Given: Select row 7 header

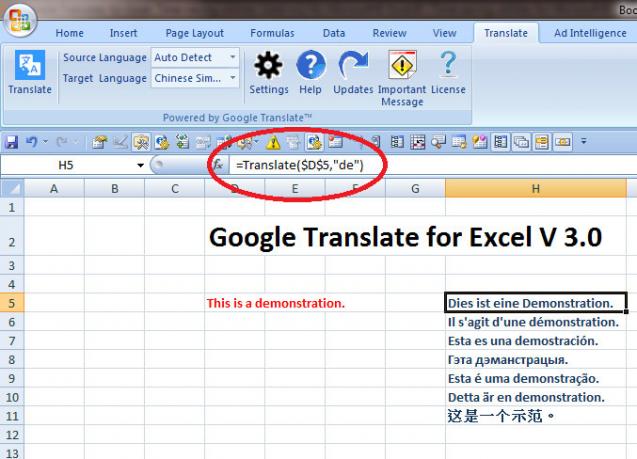Looking at the screenshot, I should point(12,340).
